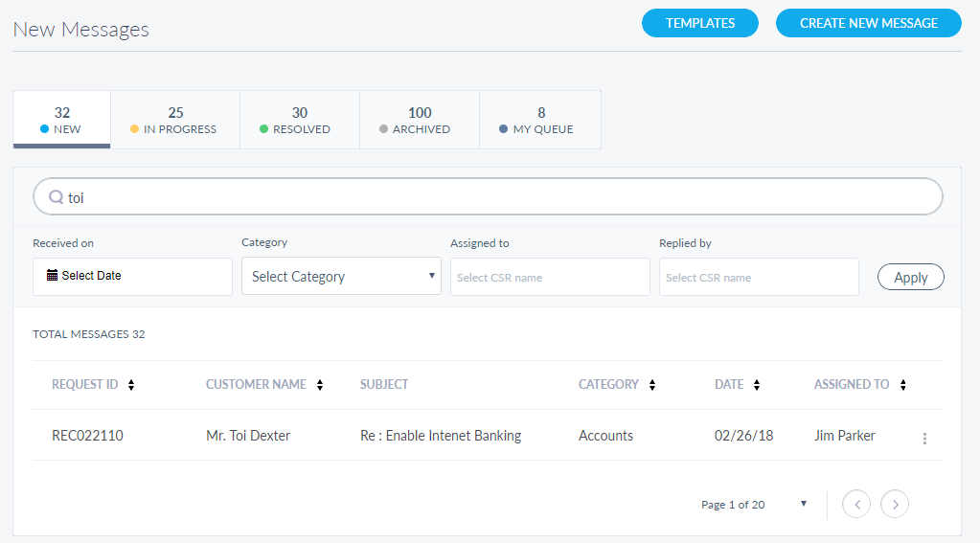Switch to the In Progress tab
The width and height of the screenshot is (980, 543).
tap(174, 121)
